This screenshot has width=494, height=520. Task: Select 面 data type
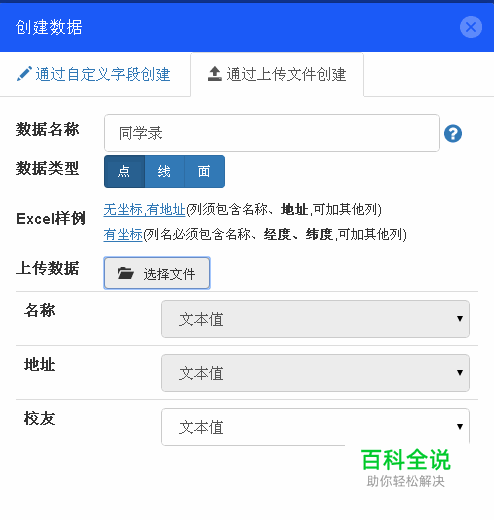204,171
